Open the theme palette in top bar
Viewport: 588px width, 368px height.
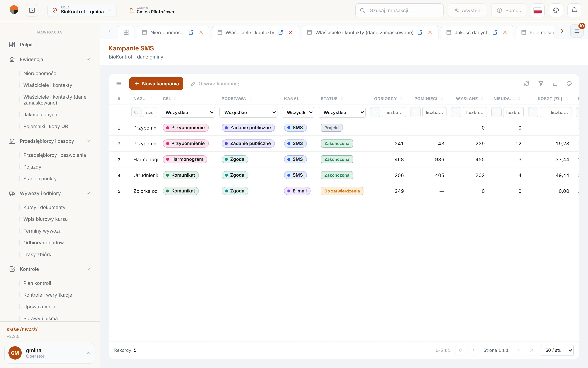click(556, 10)
